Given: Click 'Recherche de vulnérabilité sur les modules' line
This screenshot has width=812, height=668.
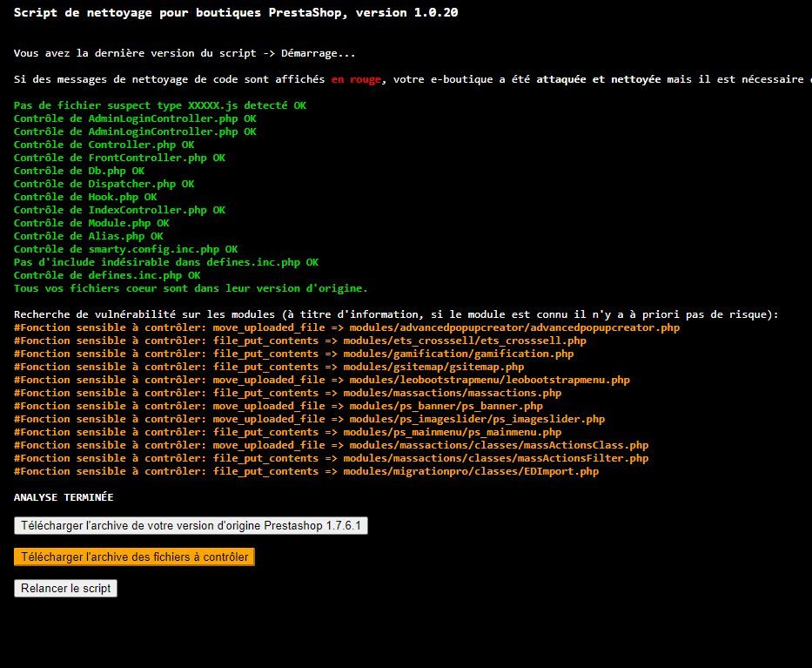Looking at the screenshot, I should tap(396, 314).
